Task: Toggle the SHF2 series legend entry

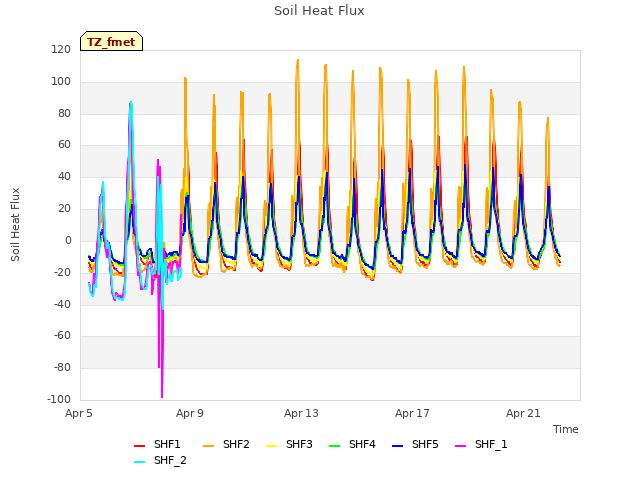Action: 226,444
